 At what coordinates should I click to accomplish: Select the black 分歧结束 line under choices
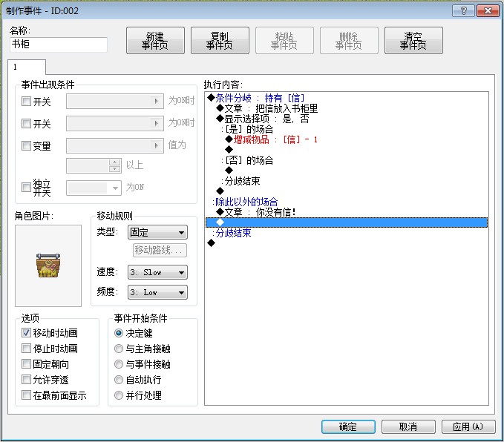(x=240, y=181)
